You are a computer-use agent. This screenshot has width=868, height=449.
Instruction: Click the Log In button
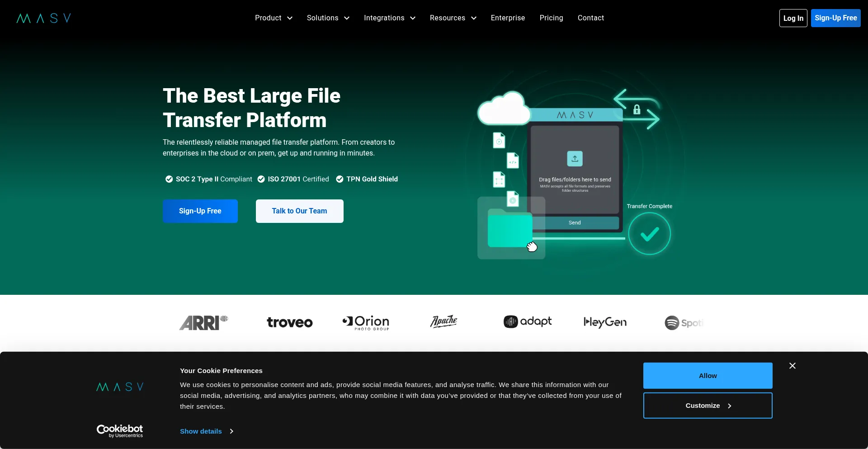point(793,18)
